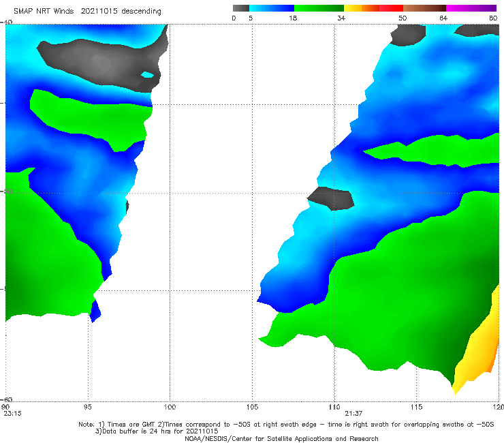The width and height of the screenshot is (504, 443).
Task: Click the blue segment of the wind color scale
Action: click(272, 8)
